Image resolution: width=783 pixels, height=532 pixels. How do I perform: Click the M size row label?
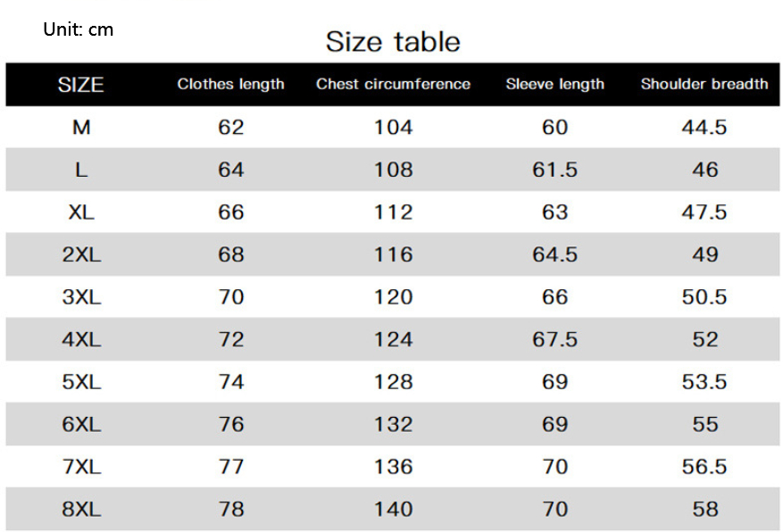click(x=81, y=128)
